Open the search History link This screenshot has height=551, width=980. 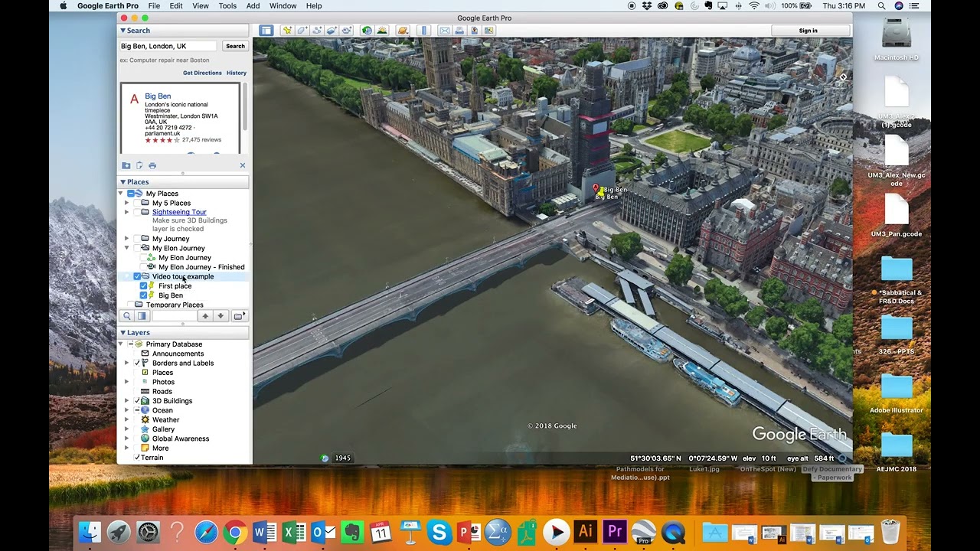(x=237, y=73)
